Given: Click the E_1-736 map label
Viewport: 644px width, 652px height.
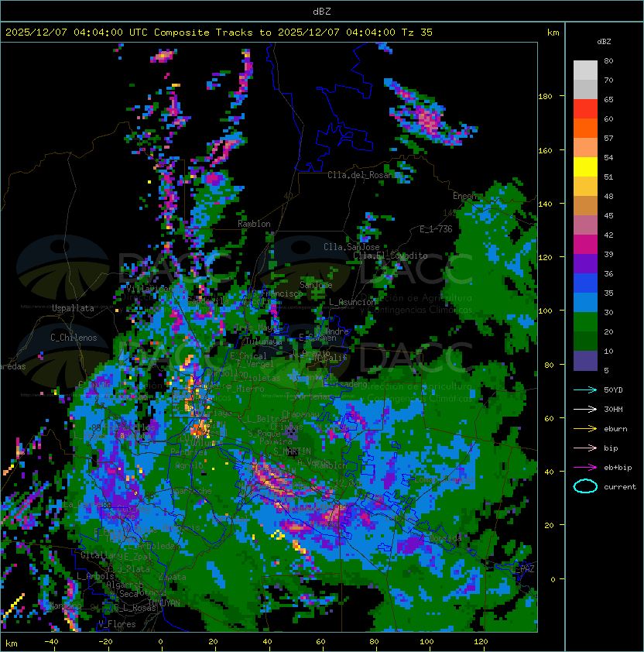Looking at the screenshot, I should (x=436, y=229).
